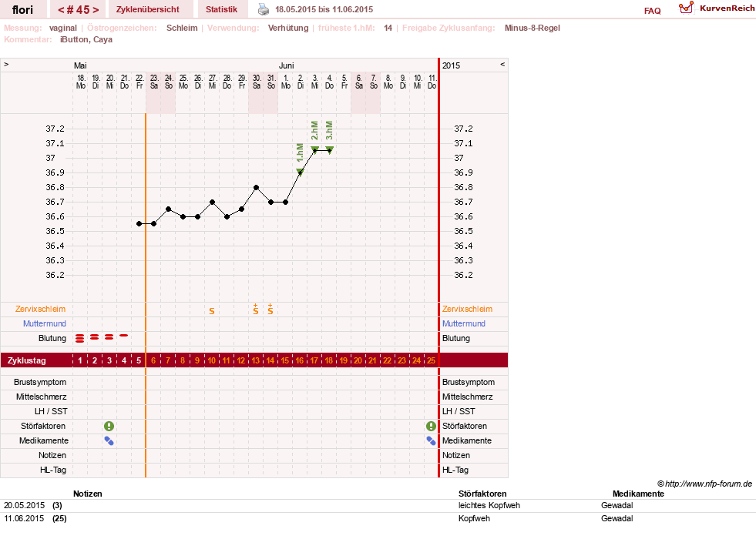Click the 14 früheste 1.hM value

[x=388, y=28]
